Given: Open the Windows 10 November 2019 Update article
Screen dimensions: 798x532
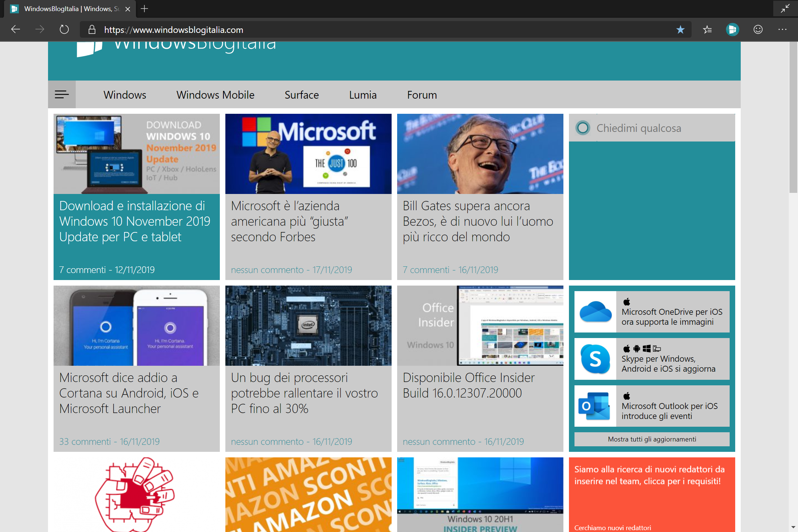Looking at the screenshot, I should [x=135, y=221].
